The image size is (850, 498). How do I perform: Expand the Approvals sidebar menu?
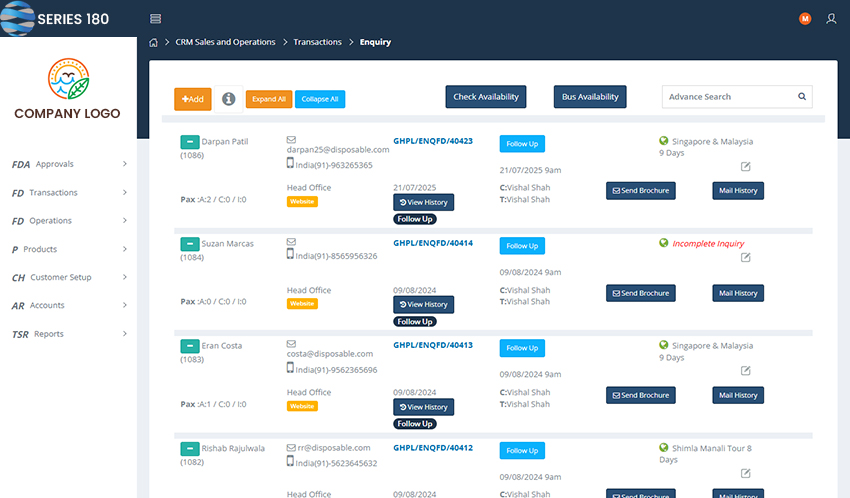(x=68, y=164)
